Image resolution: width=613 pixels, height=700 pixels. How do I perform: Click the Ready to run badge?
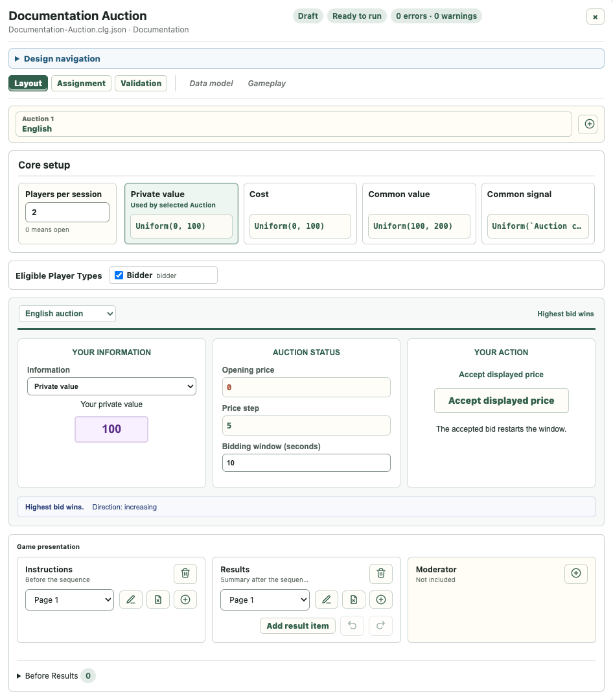coord(357,16)
